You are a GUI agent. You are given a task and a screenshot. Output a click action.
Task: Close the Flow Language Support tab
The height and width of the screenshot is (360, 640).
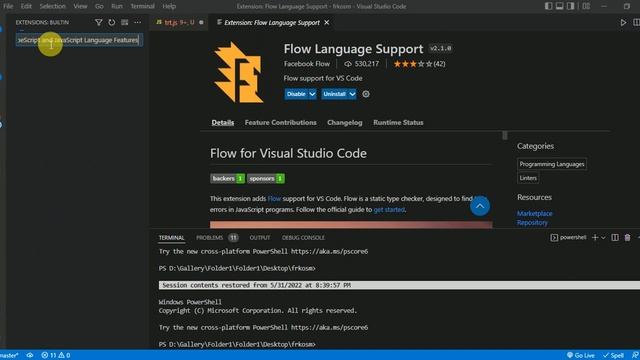point(327,22)
